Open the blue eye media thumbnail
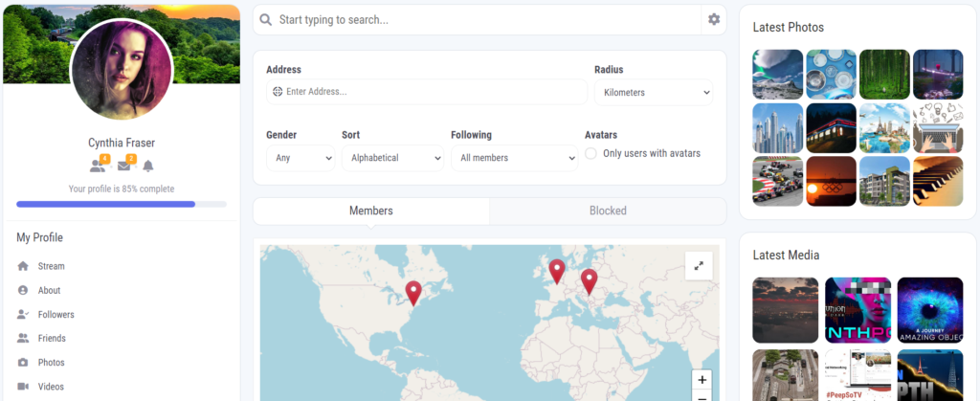 tap(930, 310)
